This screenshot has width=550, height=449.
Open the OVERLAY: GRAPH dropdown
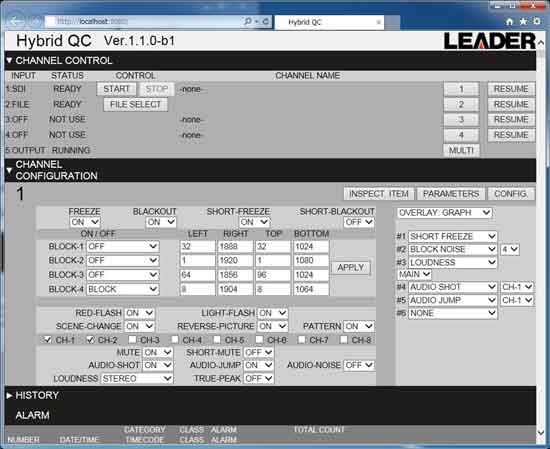(444, 213)
